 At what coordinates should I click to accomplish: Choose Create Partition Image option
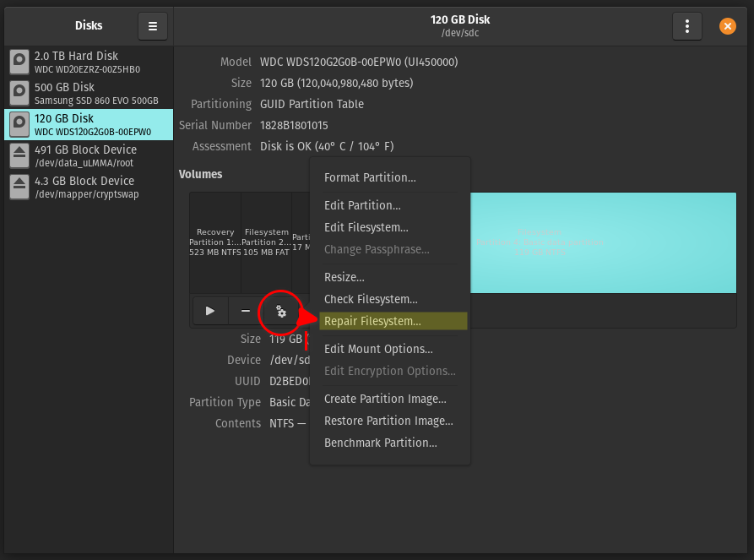[x=385, y=399]
